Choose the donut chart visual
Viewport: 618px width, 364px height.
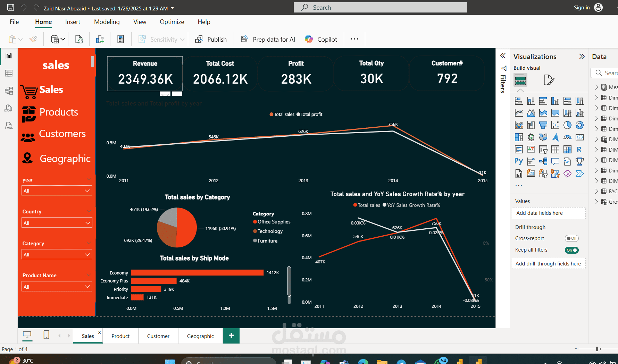point(579,125)
